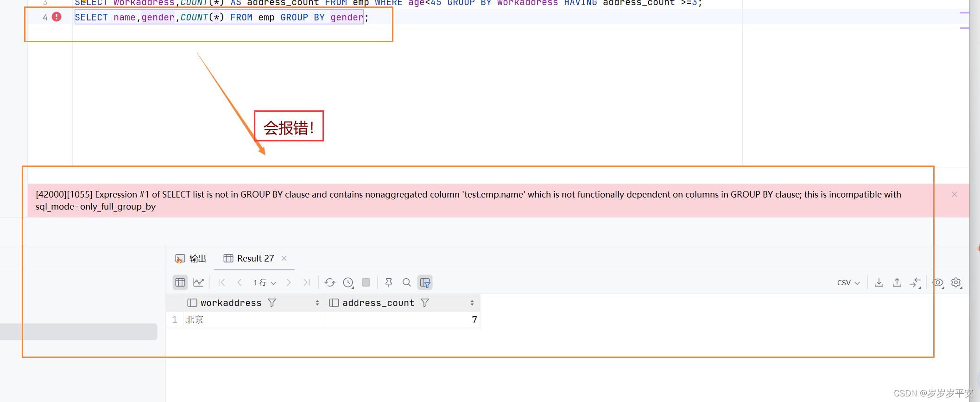Go to first page of results

pyautogui.click(x=221, y=282)
